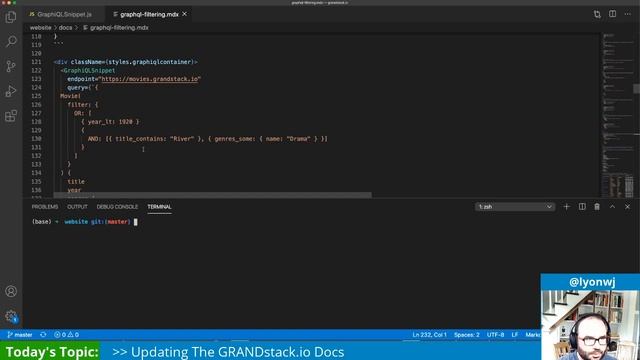Switch to the Problems panel tab
Screen dimensions: 640x360
coord(45,207)
